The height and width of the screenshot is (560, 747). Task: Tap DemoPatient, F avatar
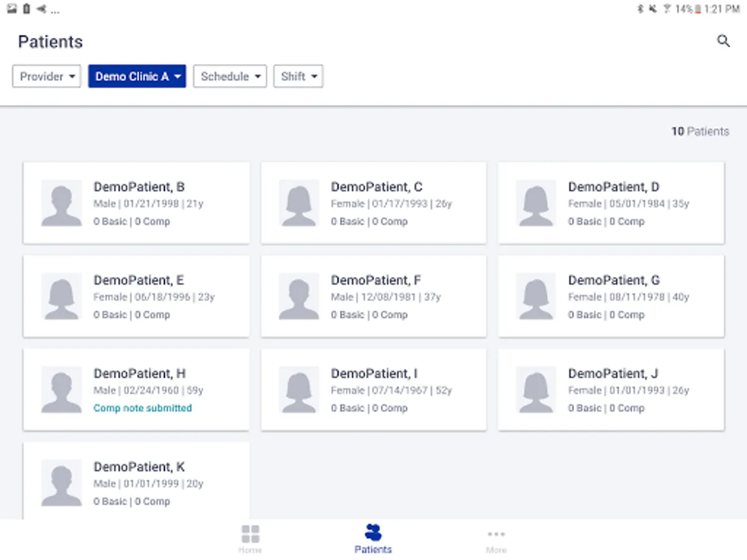coord(299,296)
